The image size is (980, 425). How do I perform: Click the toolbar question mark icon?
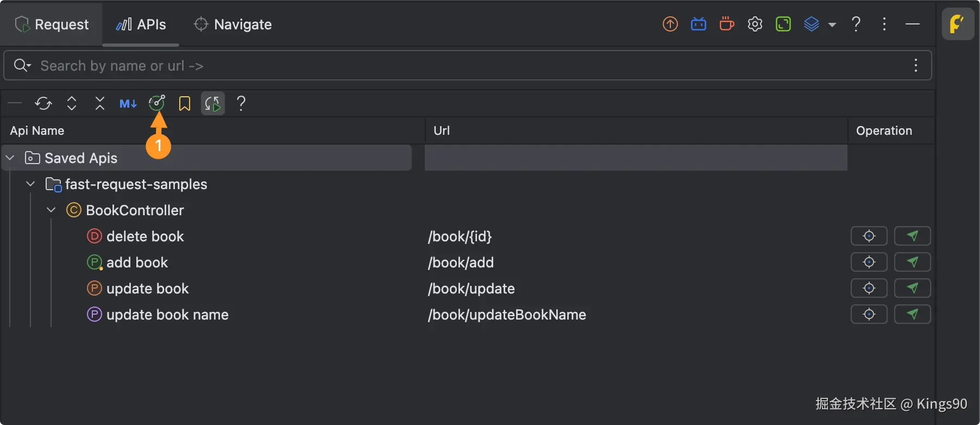241,103
